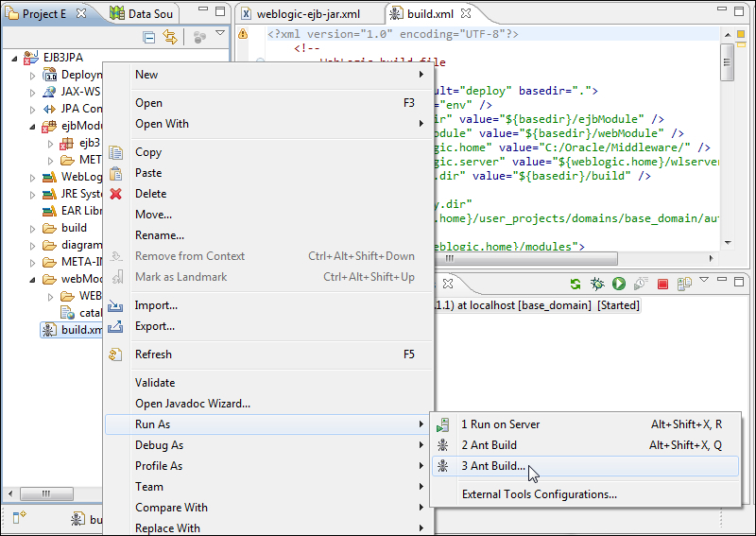756x536 pixels.
Task: Expand the JAX-WS node
Action: point(32,92)
